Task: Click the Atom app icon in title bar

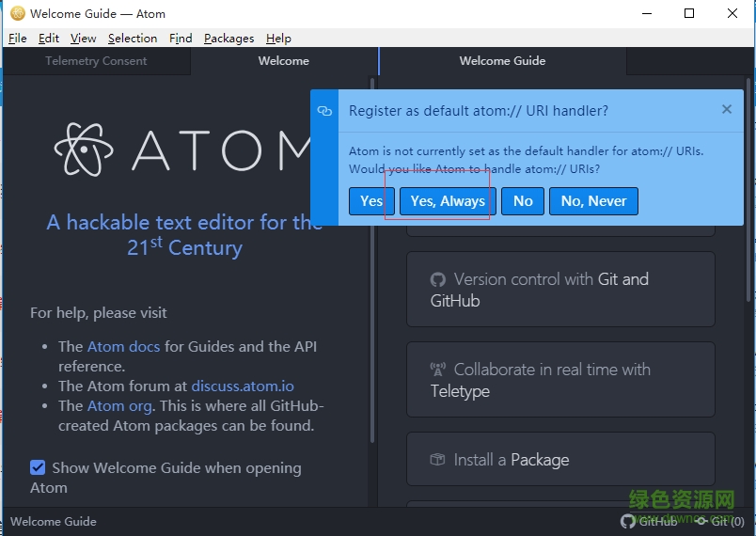Action: coord(17,14)
